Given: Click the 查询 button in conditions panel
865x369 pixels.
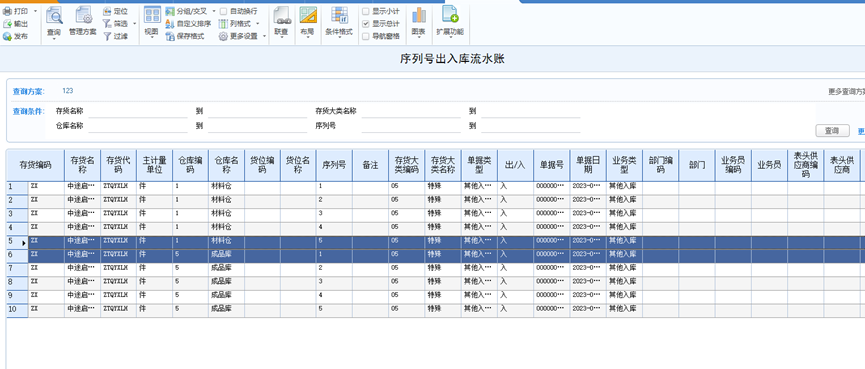Looking at the screenshot, I should tap(832, 131).
